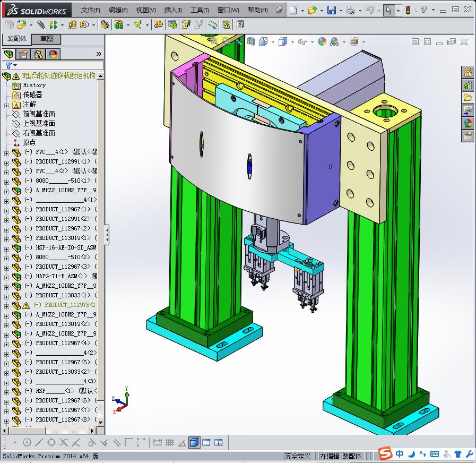Click the Interference Detection warning icon in toolbar
The width and height of the screenshot is (476, 463).
(226, 24)
